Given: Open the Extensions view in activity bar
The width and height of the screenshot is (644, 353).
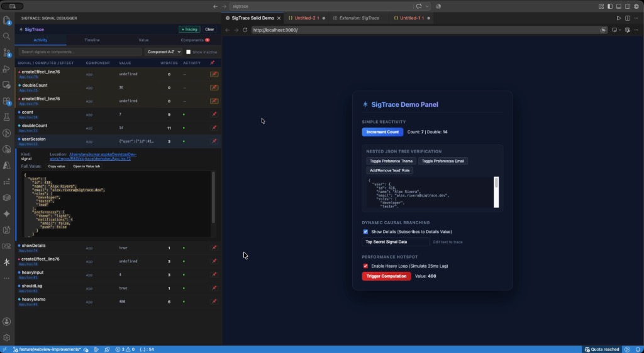Looking at the screenshot, I should [6, 101].
